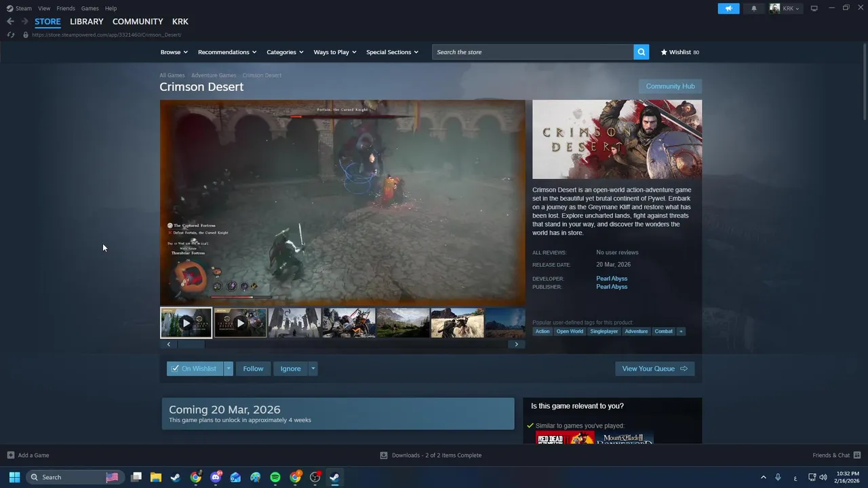This screenshot has height=488, width=868.
Task: Switch to Big Picture mode icon
Action: [814, 8]
